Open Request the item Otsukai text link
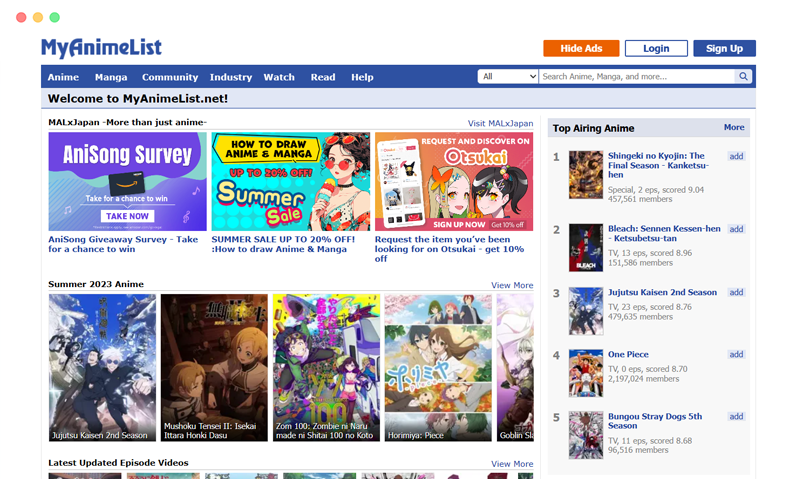This screenshot has width=800, height=479. (x=449, y=249)
